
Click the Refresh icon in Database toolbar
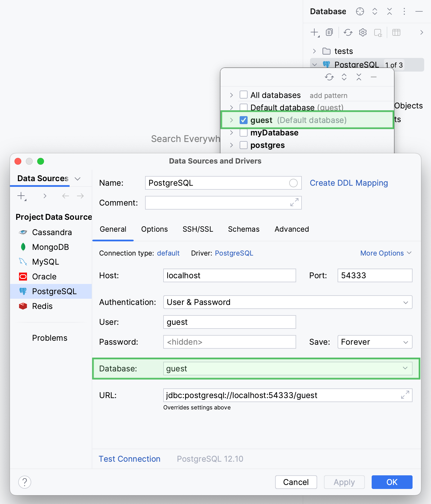click(x=348, y=33)
